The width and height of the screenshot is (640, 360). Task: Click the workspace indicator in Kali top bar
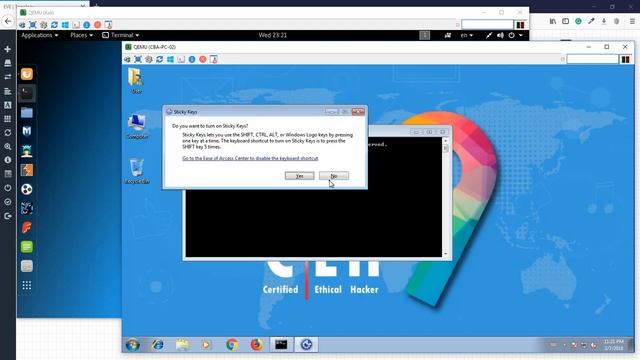pyautogui.click(x=424, y=36)
